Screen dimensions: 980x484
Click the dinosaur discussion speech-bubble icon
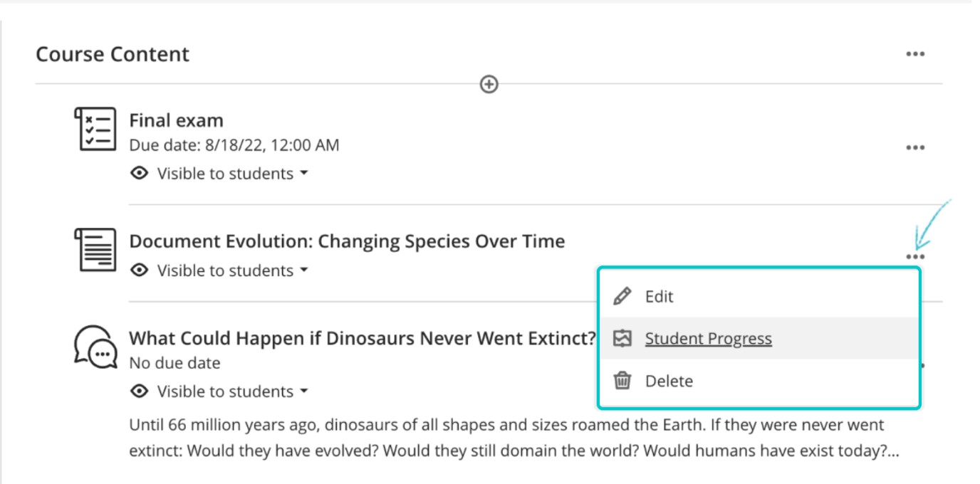(x=95, y=347)
